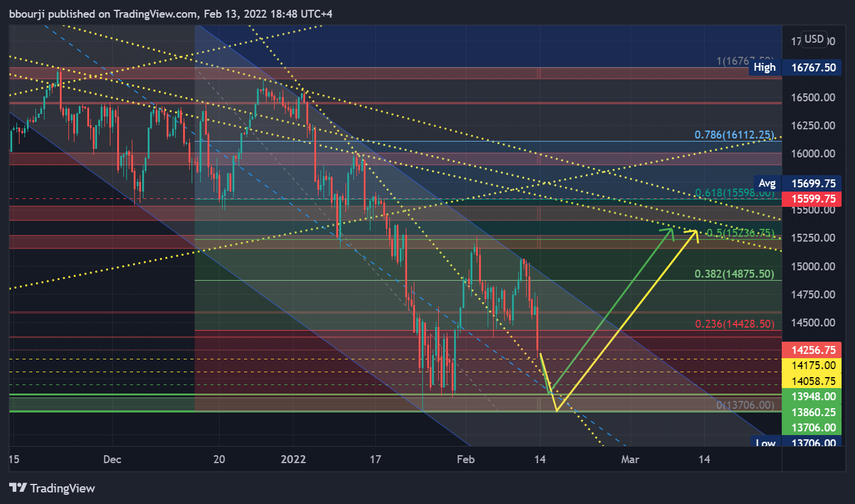Click the 1(16767.50) Fibonacci level label
The image size is (855, 504).
745,61
